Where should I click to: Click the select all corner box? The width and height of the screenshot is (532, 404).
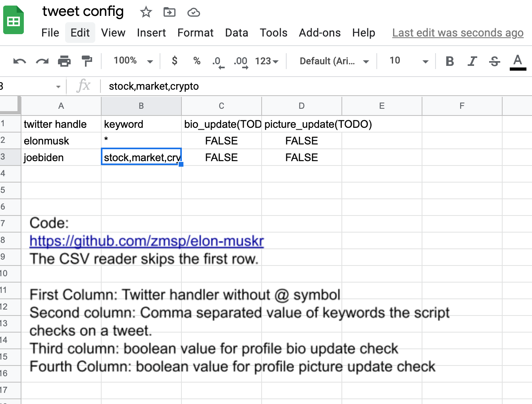tap(10, 106)
